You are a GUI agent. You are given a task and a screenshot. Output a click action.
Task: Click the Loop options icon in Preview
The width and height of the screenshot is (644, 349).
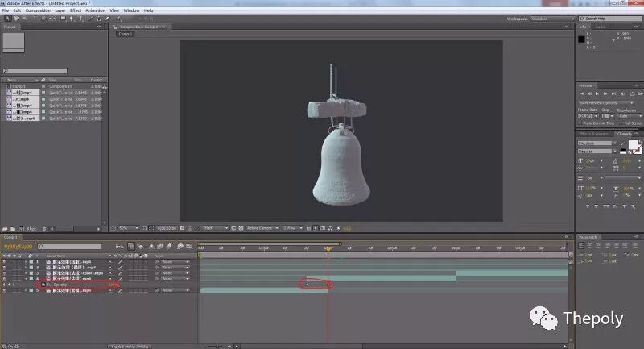click(632, 93)
